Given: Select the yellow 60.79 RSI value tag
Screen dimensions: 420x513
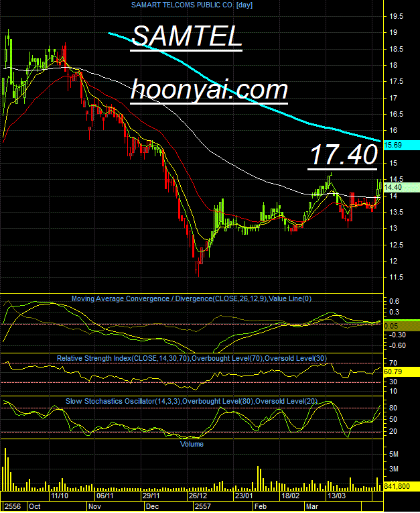Looking at the screenshot, I should point(402,372).
